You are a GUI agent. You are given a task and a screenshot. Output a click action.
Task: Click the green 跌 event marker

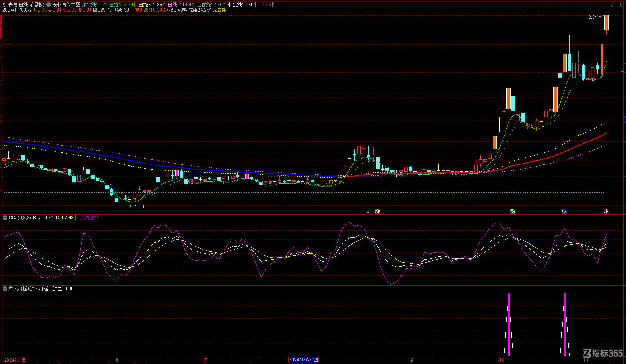click(x=513, y=212)
